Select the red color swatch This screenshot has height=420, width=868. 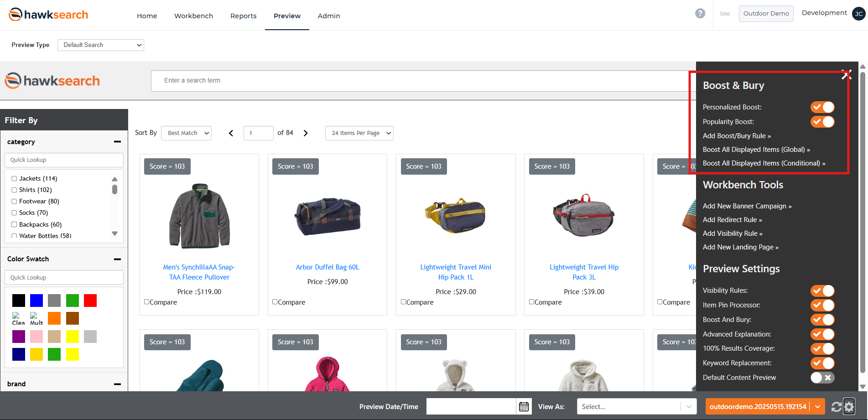(90, 301)
